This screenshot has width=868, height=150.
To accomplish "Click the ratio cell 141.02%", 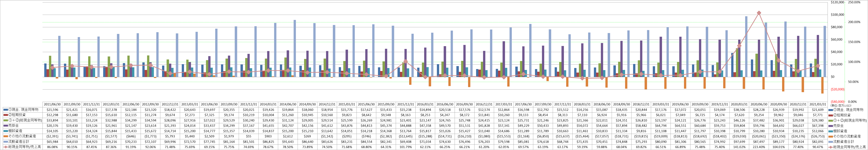I will click(x=740, y=147).
